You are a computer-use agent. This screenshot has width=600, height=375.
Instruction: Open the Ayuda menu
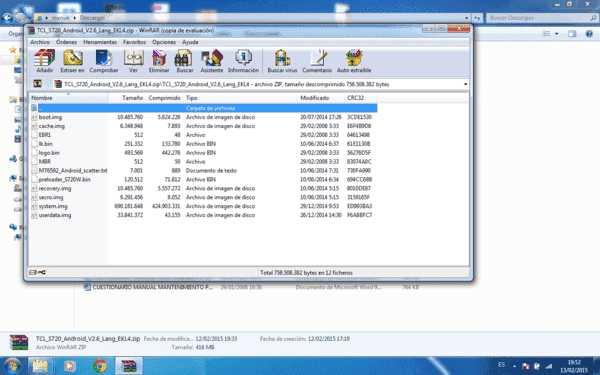tap(190, 42)
